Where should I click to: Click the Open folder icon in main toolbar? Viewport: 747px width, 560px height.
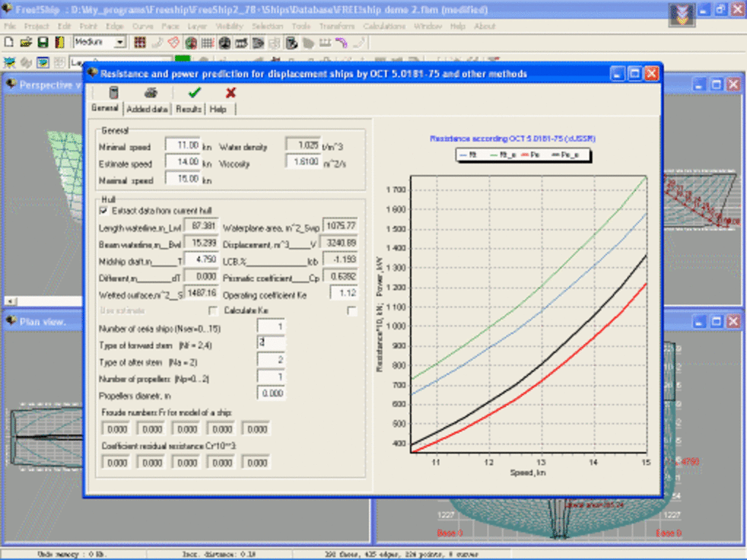tap(26, 42)
